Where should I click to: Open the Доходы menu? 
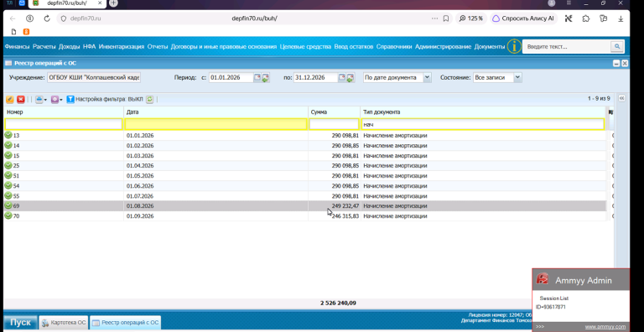(69, 47)
